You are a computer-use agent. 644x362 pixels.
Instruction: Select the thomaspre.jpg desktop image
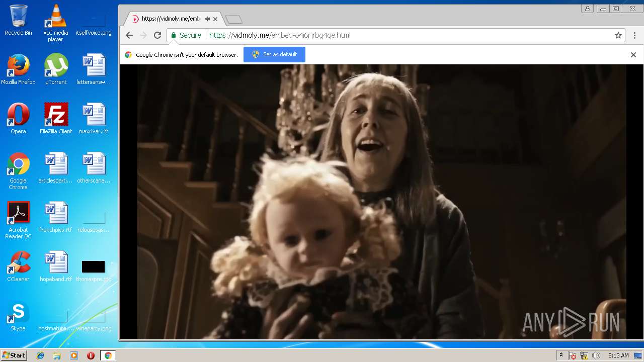click(94, 270)
